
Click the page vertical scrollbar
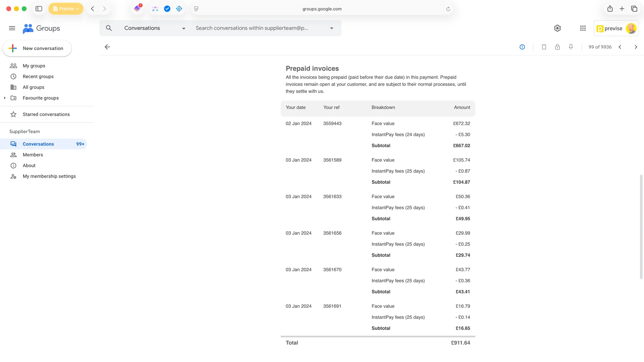pos(641,226)
